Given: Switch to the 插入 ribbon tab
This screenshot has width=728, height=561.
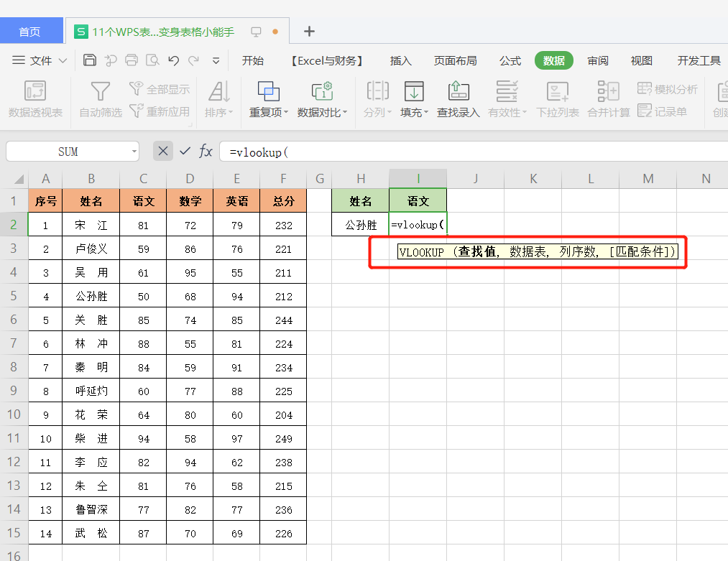Looking at the screenshot, I should [401, 60].
